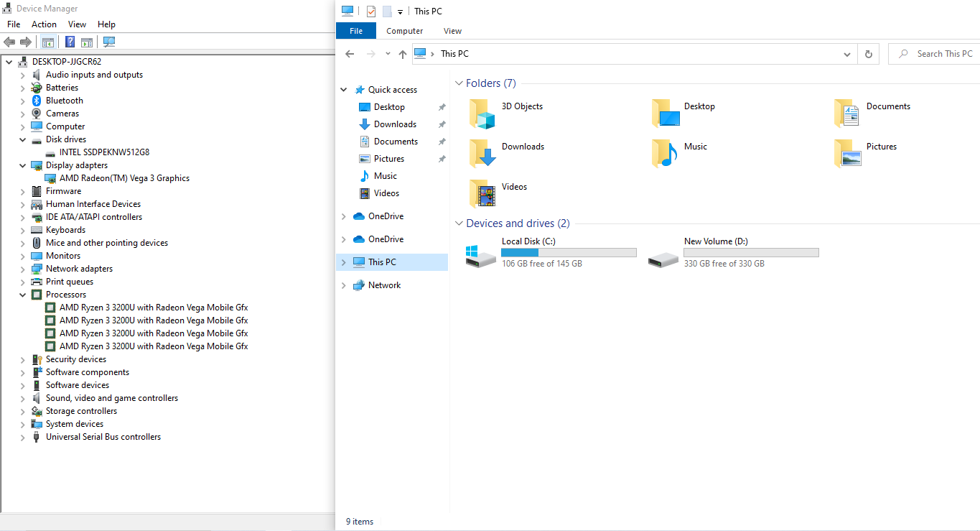980x531 pixels.
Task: Select AMD Radeon Vega 3 Graphics device
Action: point(124,178)
